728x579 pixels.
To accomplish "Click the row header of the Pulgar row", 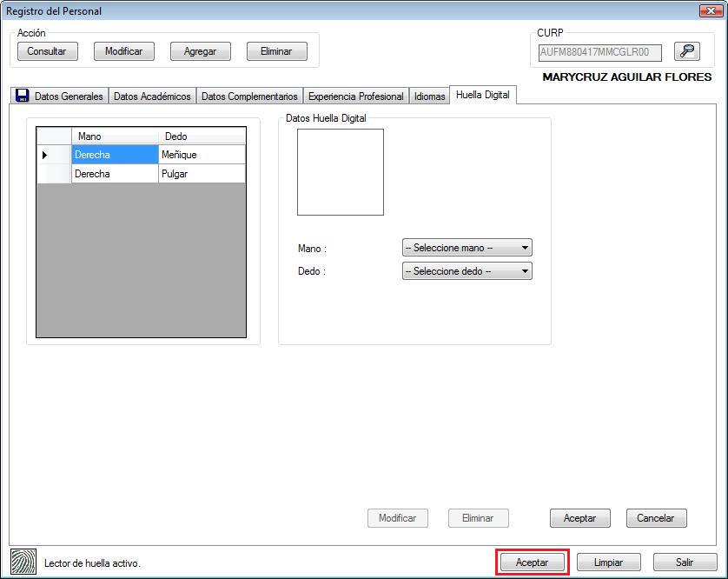I will (54, 174).
